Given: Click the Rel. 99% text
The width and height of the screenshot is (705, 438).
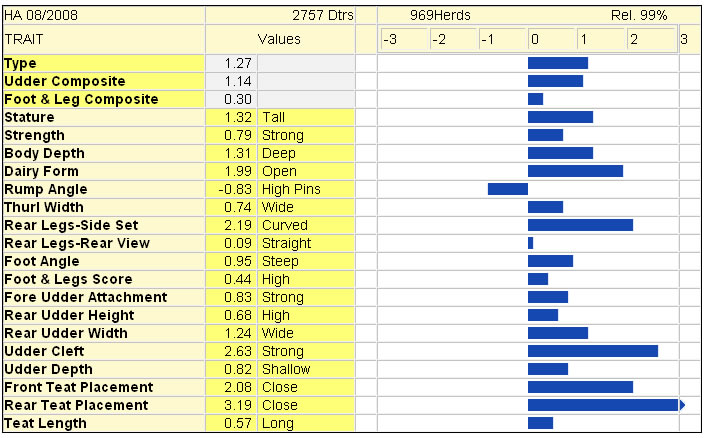Looking at the screenshot, I should coord(639,15).
